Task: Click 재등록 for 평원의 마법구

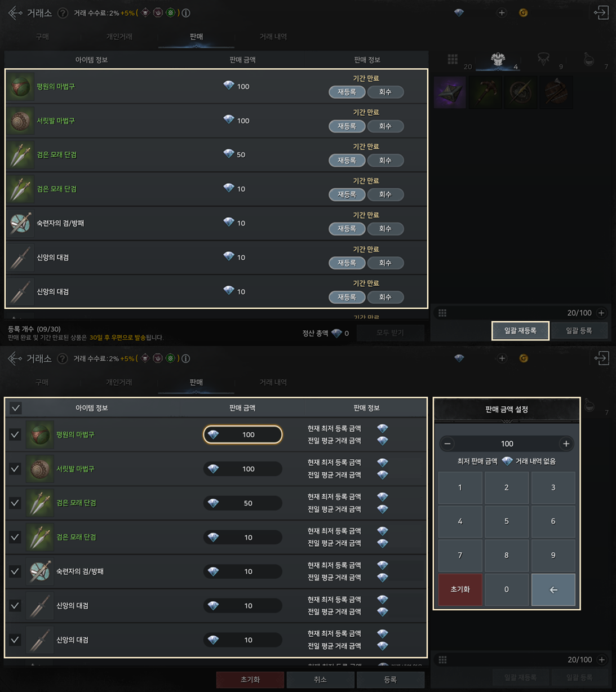Action: tap(347, 92)
